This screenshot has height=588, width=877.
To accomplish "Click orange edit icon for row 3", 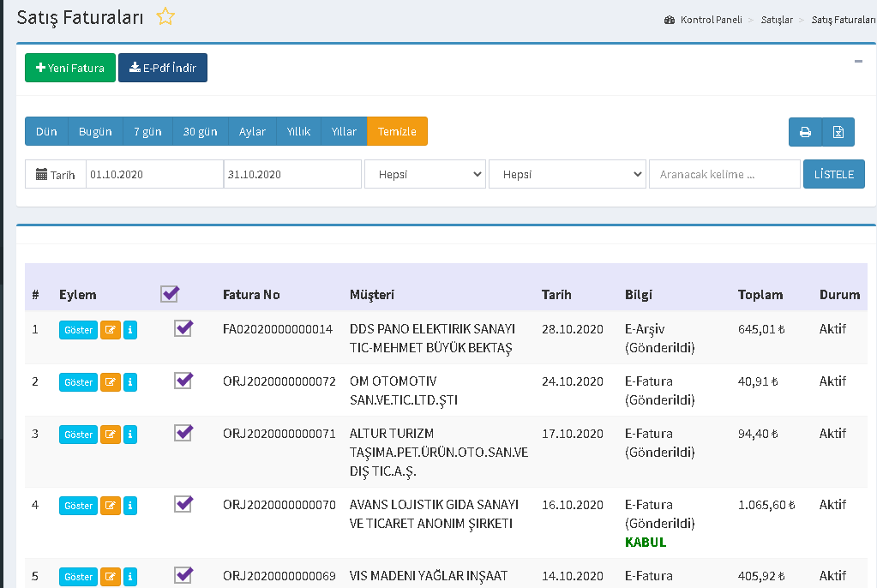I will 111,435.
